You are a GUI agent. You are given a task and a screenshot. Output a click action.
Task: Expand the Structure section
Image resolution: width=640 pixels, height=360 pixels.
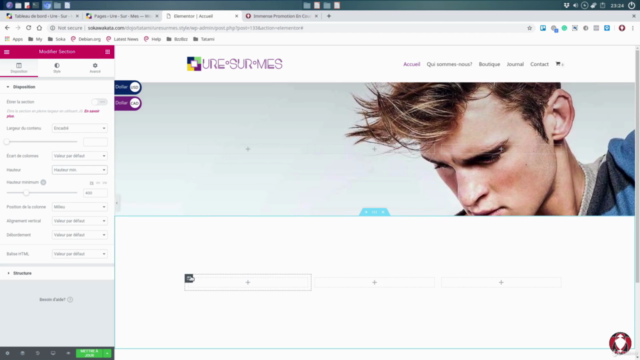coord(57,273)
